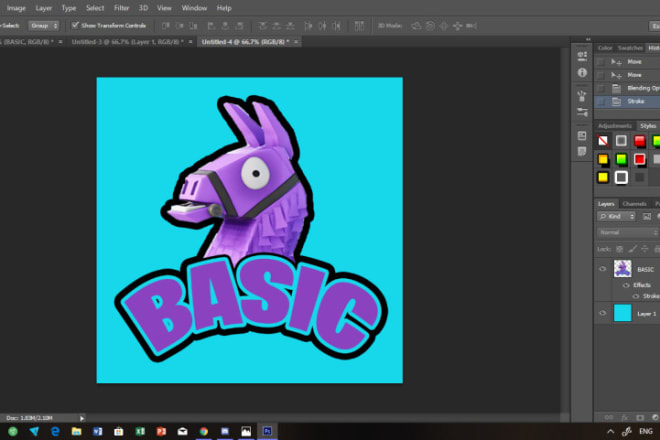Open the Brush settings panel icon
Image resolution: width=660 pixels, height=440 pixels.
coord(582,112)
